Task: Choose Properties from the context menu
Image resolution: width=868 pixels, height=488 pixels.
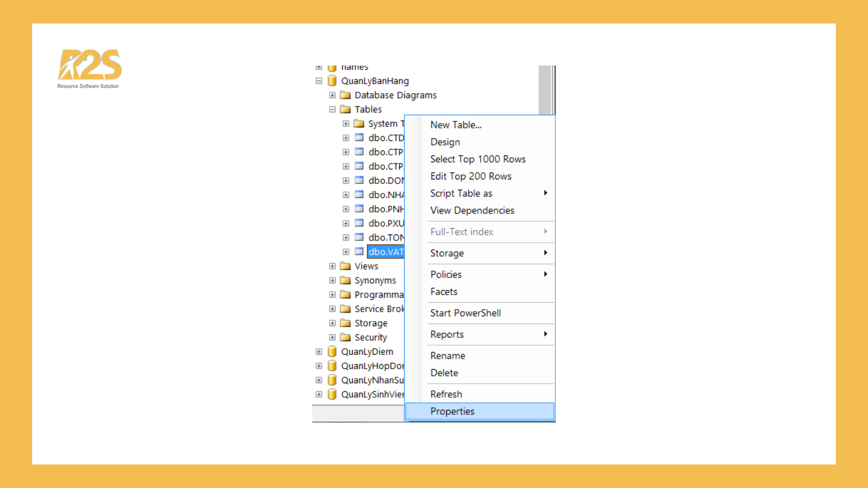Action: click(x=452, y=411)
